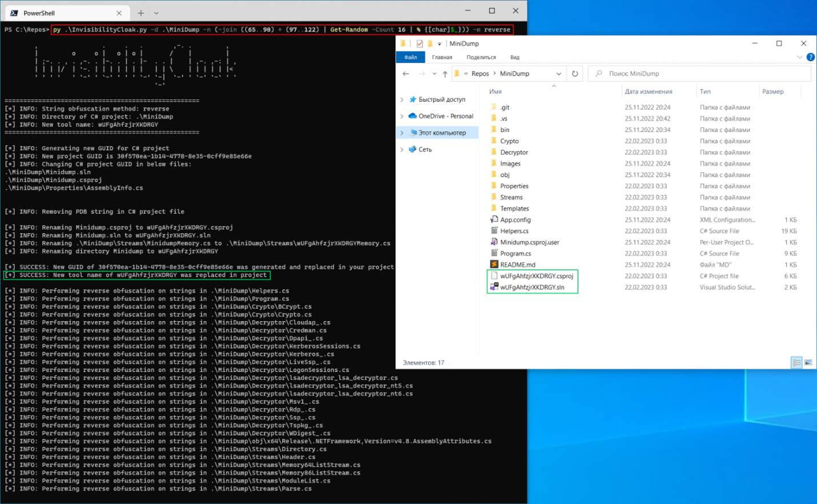Click the PowerShell tab icon

pos(14,13)
